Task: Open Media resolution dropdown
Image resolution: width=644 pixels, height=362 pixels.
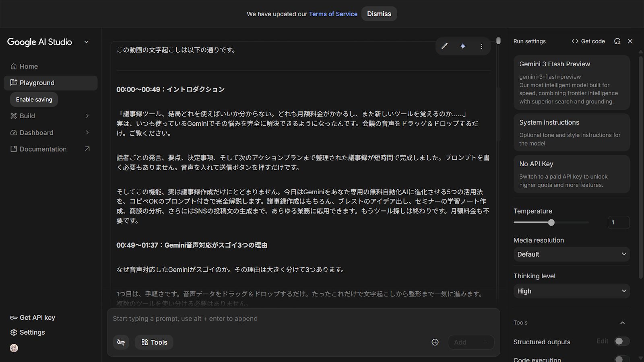Action: coord(572,254)
